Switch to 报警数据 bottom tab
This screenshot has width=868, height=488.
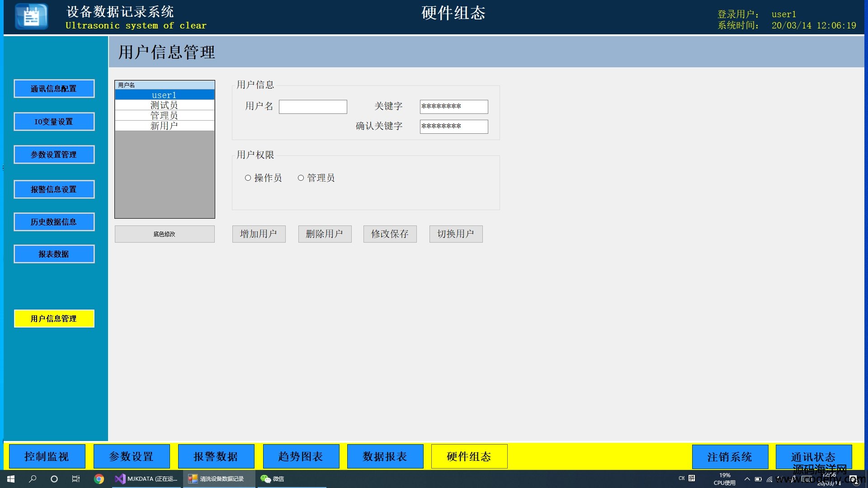pos(216,456)
